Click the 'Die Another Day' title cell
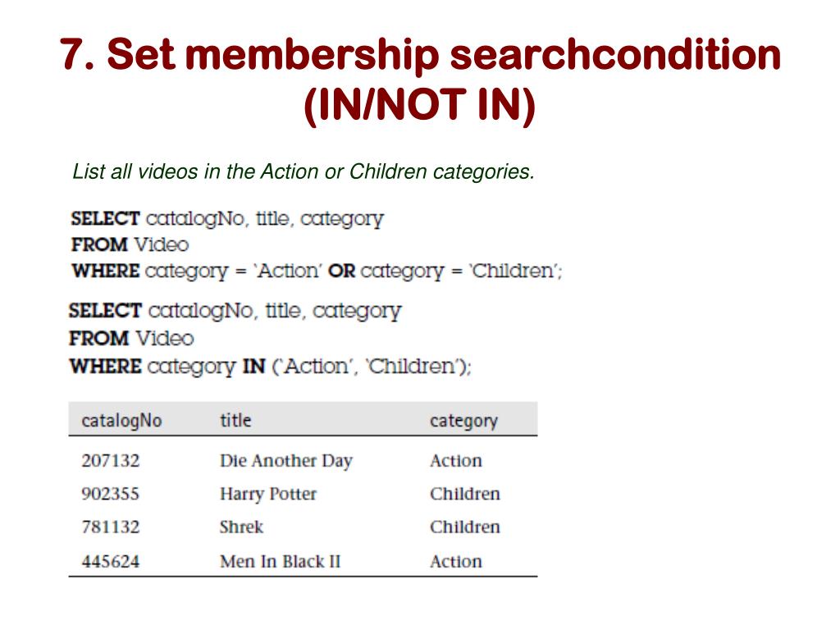This screenshot has height=630, width=840. pyautogui.click(x=286, y=461)
